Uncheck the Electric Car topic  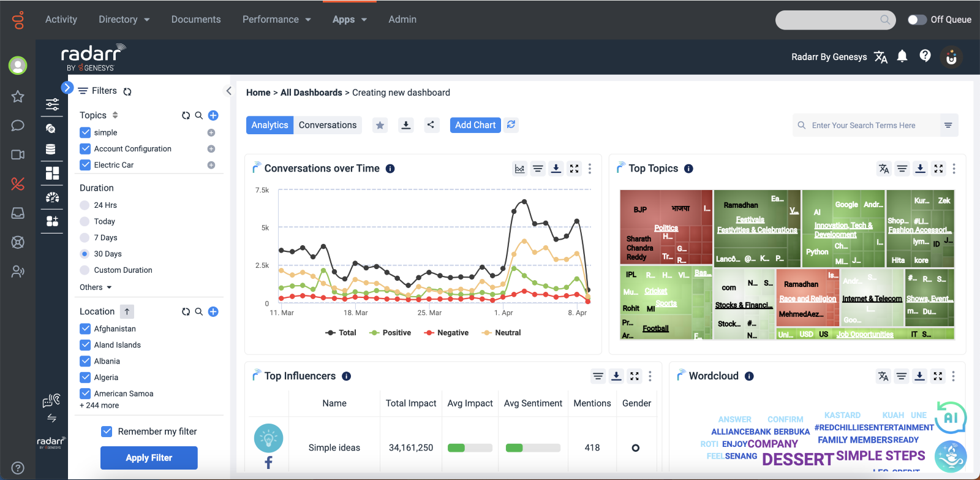86,165
